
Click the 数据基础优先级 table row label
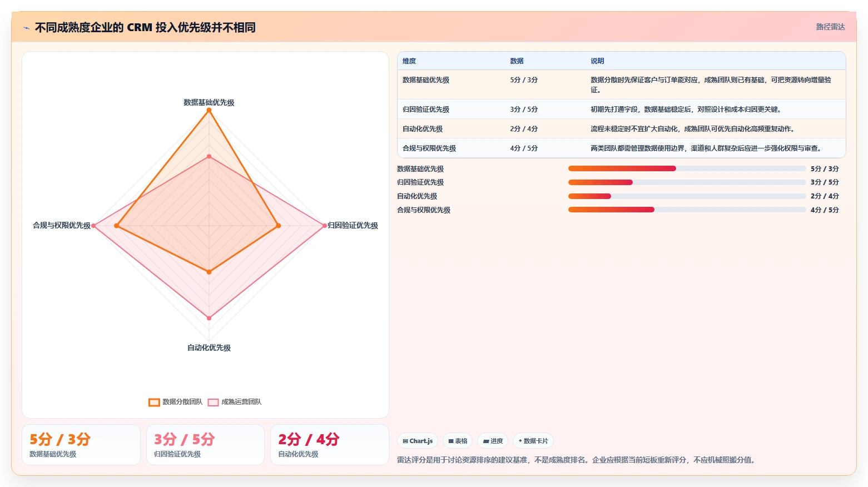pyautogui.click(x=426, y=80)
